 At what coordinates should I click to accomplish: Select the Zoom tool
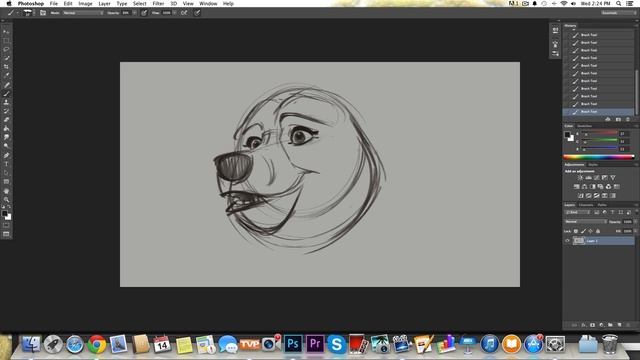coord(7,200)
